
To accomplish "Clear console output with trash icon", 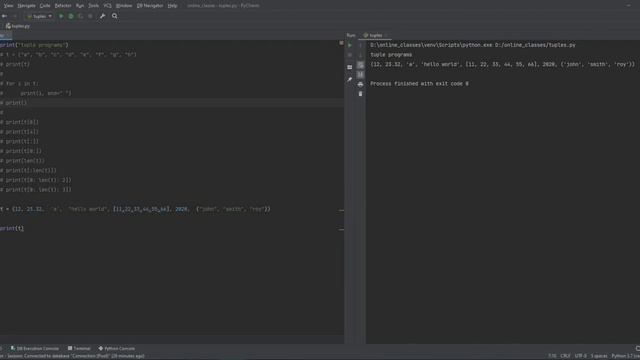I will click(360, 94).
